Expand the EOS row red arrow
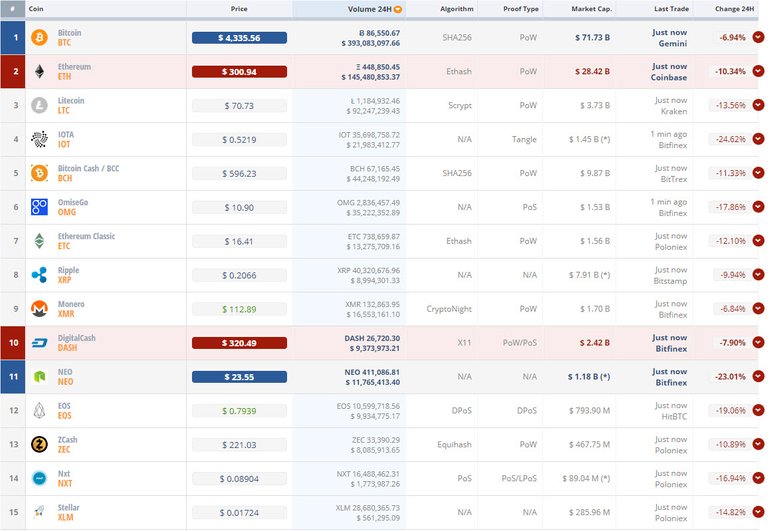The image size is (768, 531). (758, 410)
